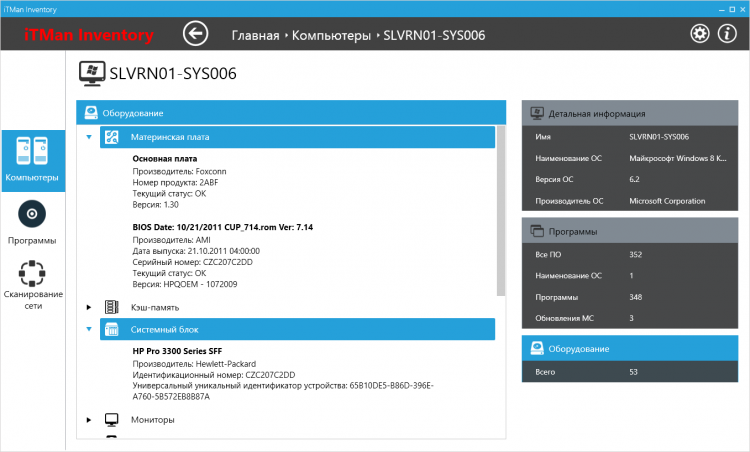Click the Мониторы display icon

pos(111,419)
